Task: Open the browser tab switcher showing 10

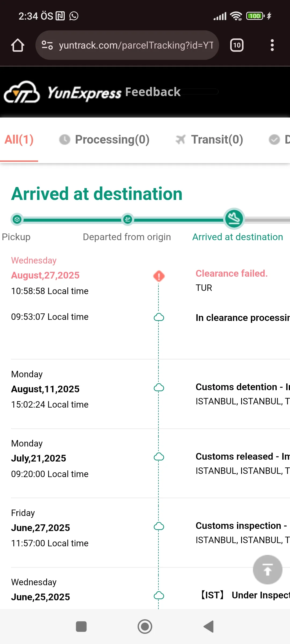Action: (x=237, y=45)
